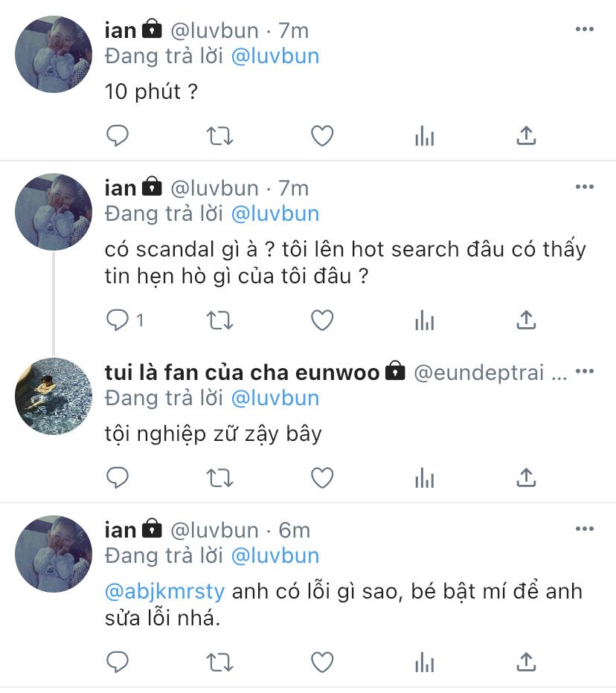Retweet the "10 phút ?" tweet
The image size is (616, 693).
point(219,135)
